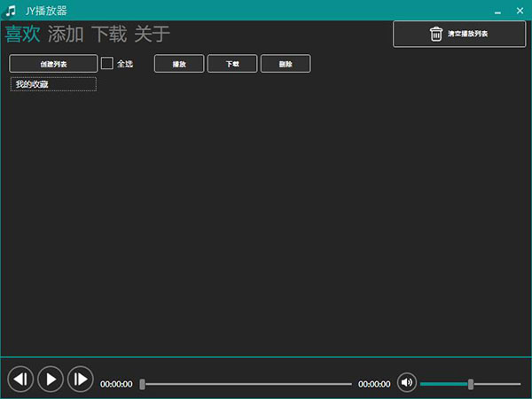Click the 播放 button above the list
This screenshot has height=399, width=532.
179,64
